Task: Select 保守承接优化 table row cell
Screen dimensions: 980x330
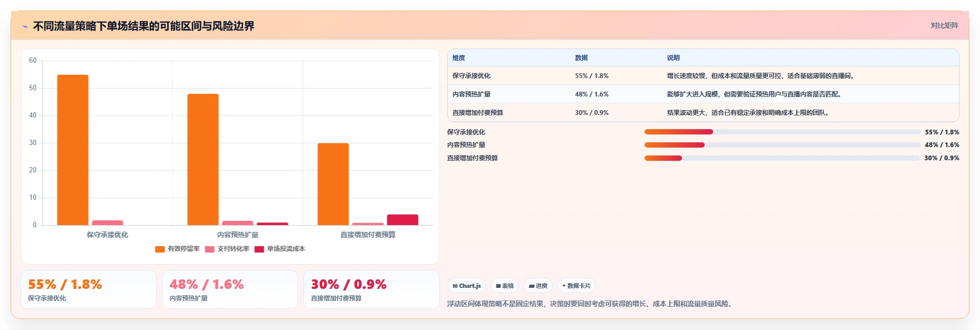Action: [472, 76]
